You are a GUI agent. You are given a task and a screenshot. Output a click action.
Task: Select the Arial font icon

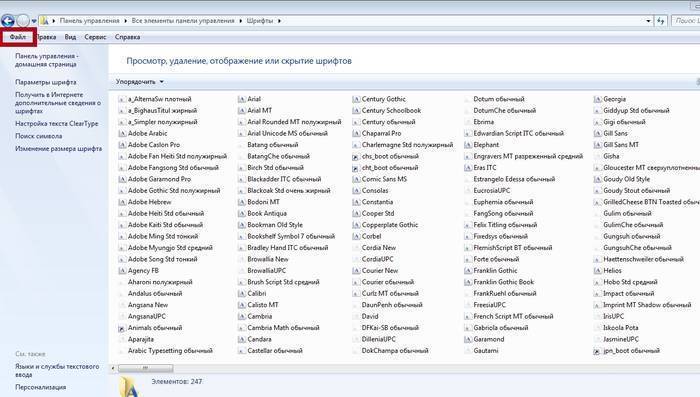(242, 99)
